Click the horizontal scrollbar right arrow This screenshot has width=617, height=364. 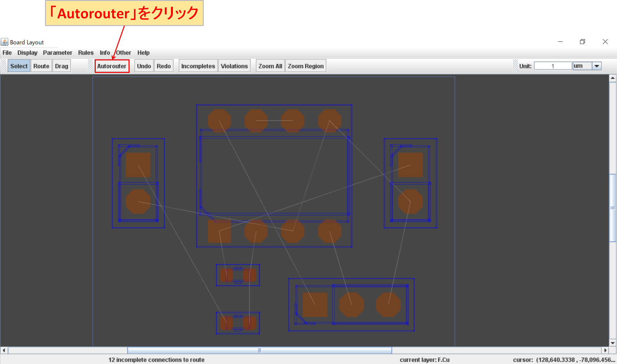[x=605, y=351]
